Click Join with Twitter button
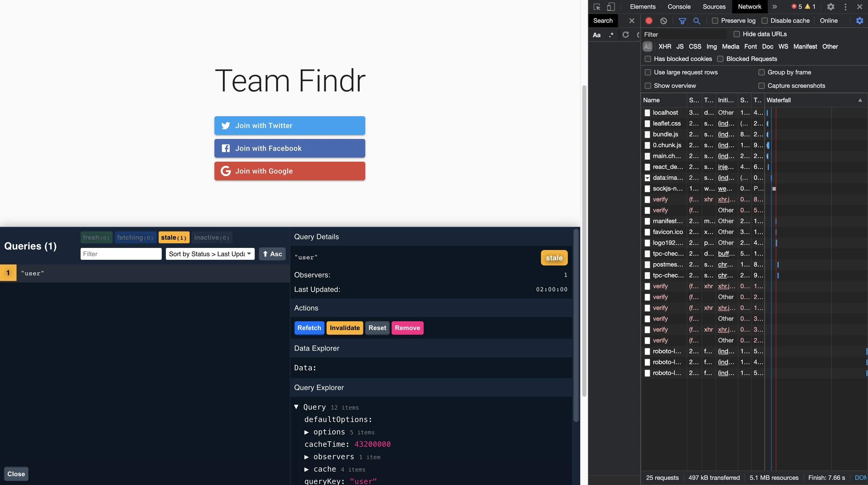Screen dimensions: 868x485 point(289,126)
